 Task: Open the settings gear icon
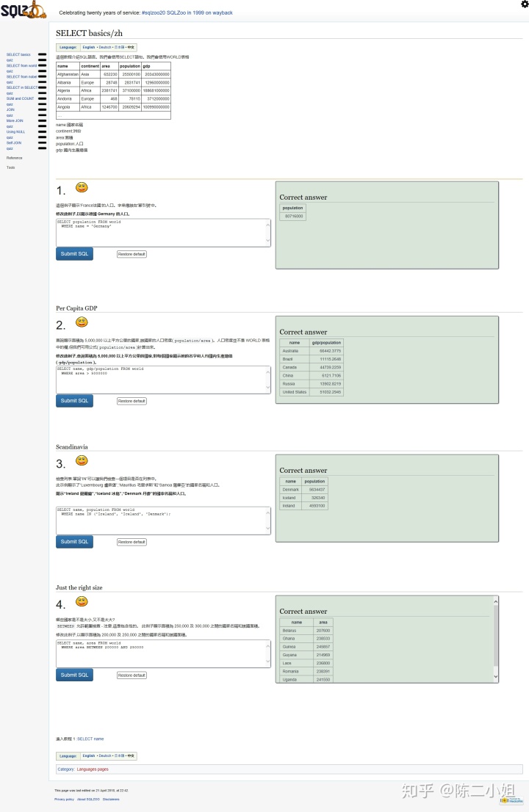[x=525, y=4]
